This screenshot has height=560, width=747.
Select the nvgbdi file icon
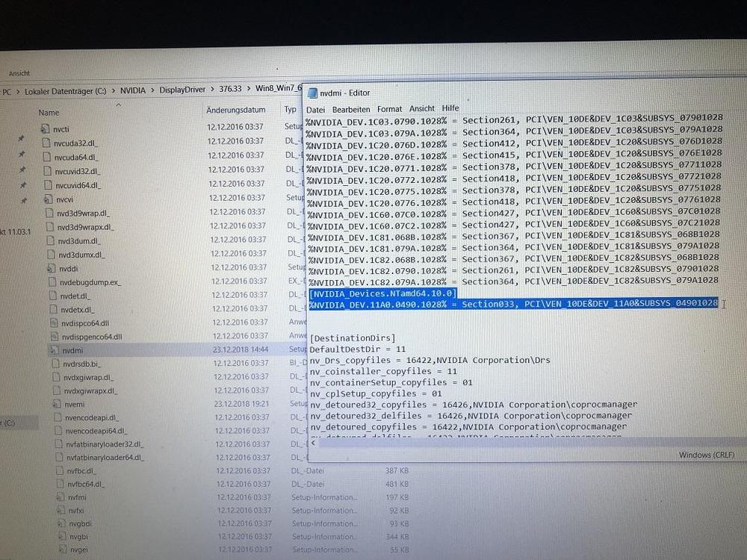click(x=61, y=523)
